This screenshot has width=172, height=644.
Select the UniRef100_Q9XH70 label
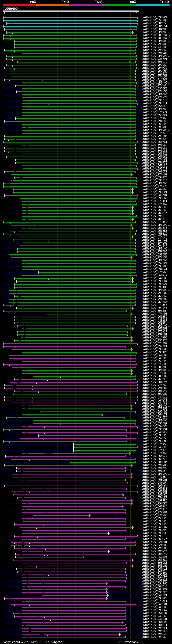coord(154,68)
